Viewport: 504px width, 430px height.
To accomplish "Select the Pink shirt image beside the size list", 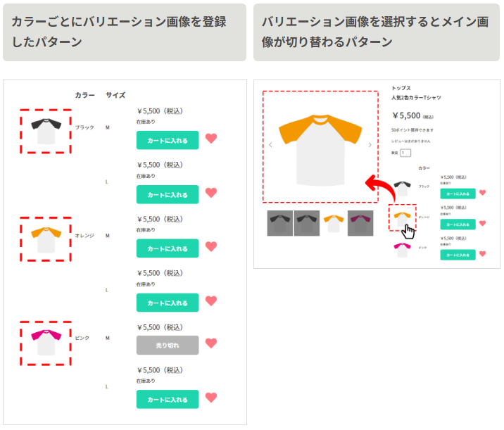I will [45, 343].
